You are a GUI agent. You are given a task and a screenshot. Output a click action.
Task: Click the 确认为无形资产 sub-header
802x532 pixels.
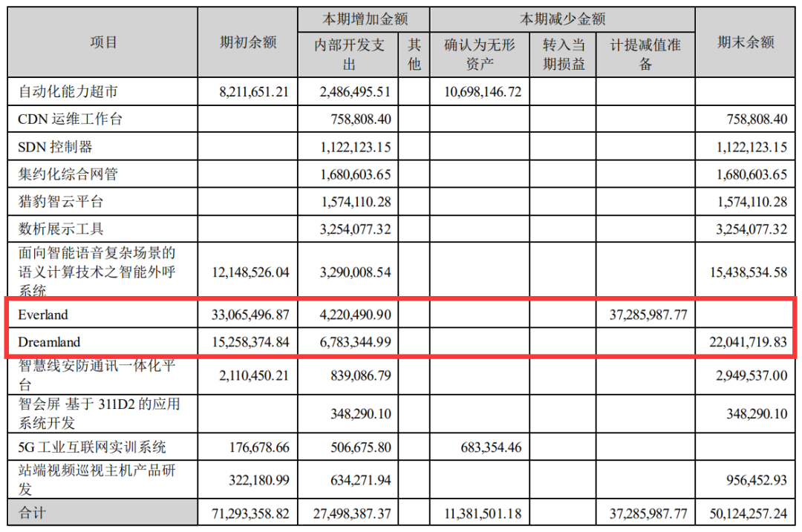tap(479, 54)
